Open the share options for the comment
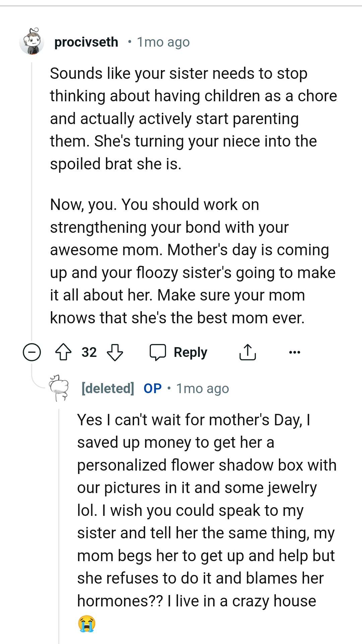 247,352
